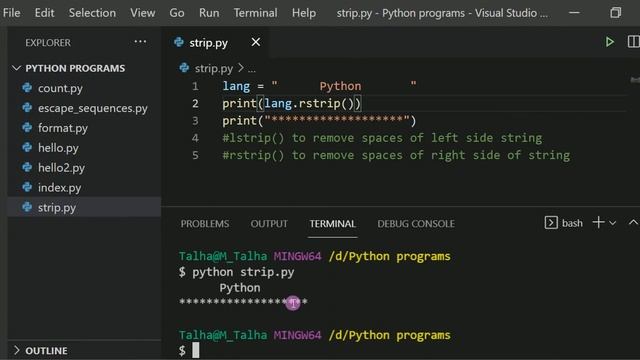Open the Help menu

tap(304, 13)
